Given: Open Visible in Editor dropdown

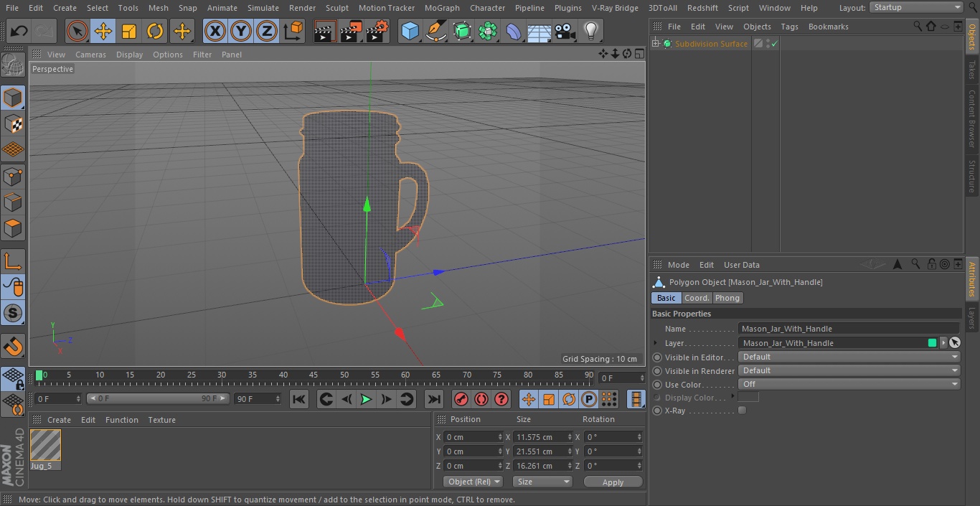Looking at the screenshot, I should coord(849,357).
